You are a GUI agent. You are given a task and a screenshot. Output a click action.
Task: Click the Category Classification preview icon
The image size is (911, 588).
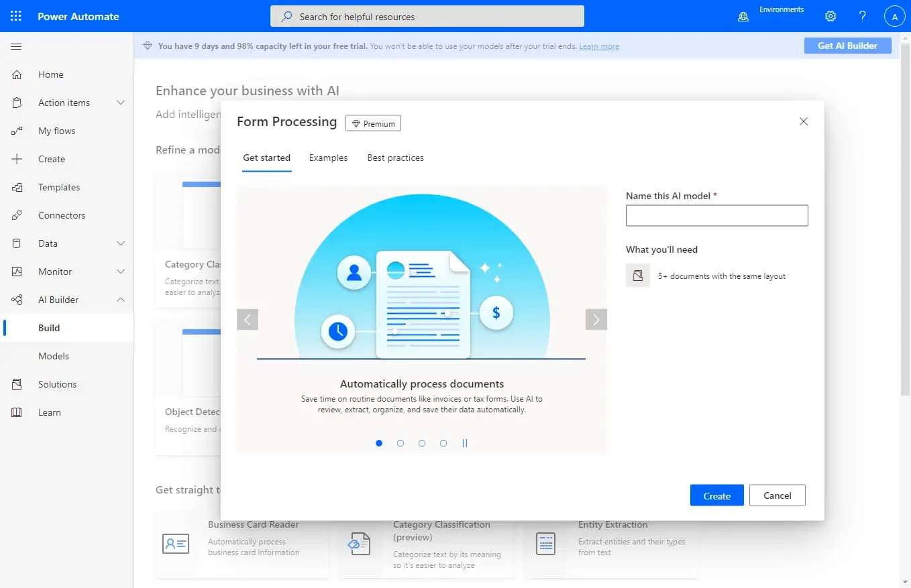(358, 544)
